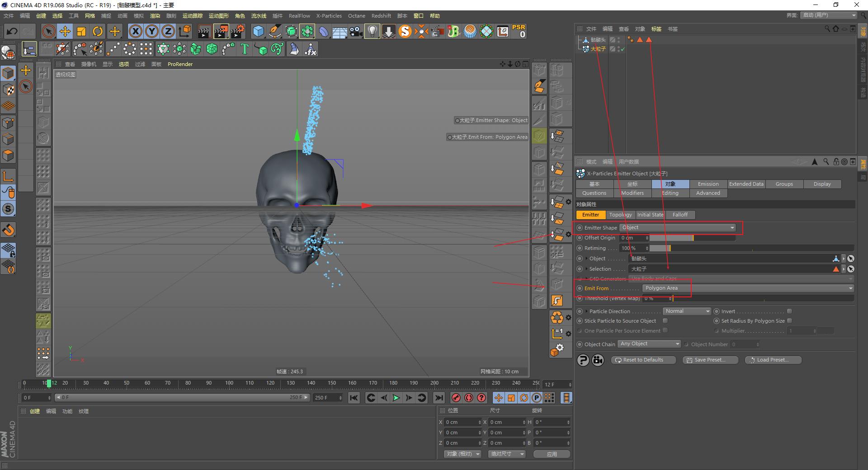Click the Cube primitive icon

258,31
